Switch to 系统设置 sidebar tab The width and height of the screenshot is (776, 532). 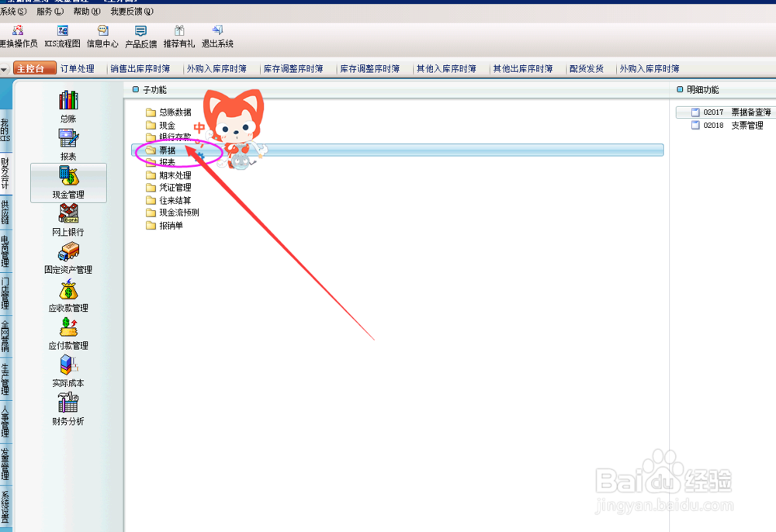coord(5,506)
